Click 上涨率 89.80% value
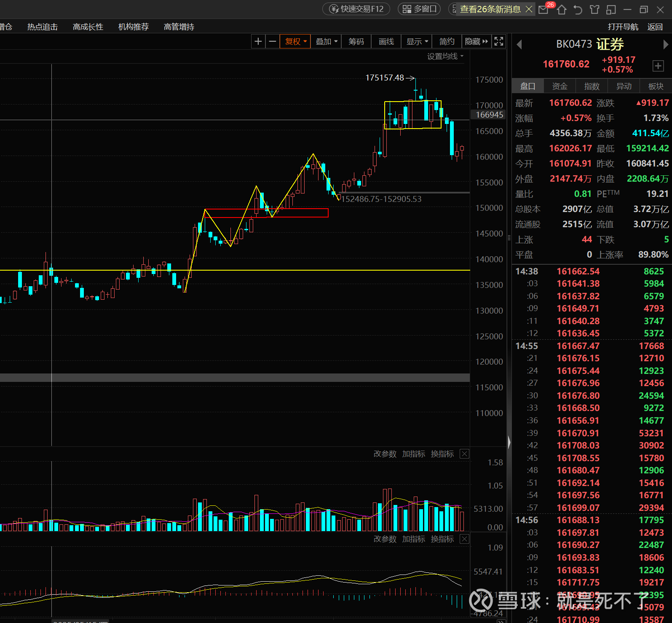The width and height of the screenshot is (672, 623). (x=653, y=255)
